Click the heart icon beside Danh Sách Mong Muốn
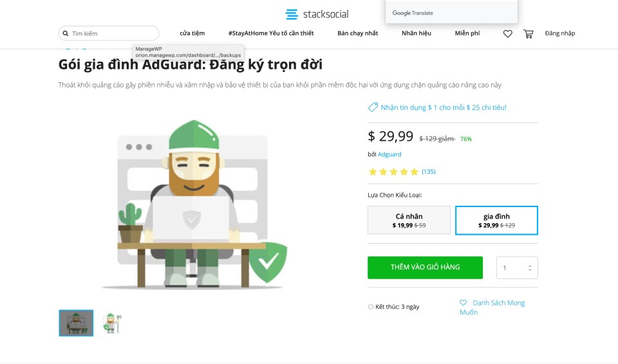Viewport: 618px width, 364px height. point(463,302)
